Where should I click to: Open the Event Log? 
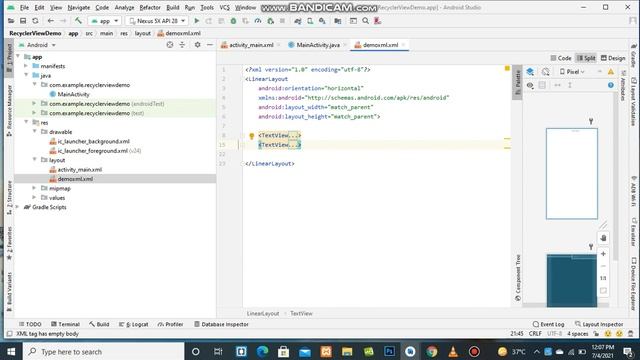click(x=549, y=324)
